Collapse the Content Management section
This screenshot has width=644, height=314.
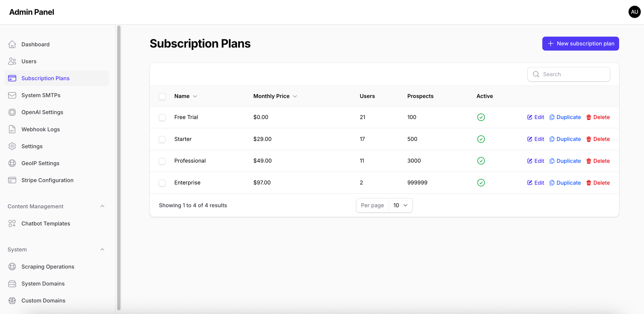coord(102,206)
